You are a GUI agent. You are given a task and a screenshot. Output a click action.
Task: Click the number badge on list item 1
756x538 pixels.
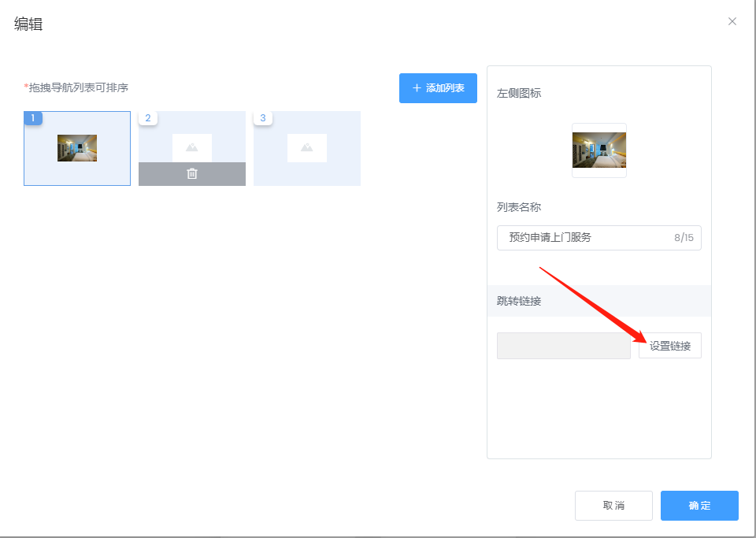(32, 117)
